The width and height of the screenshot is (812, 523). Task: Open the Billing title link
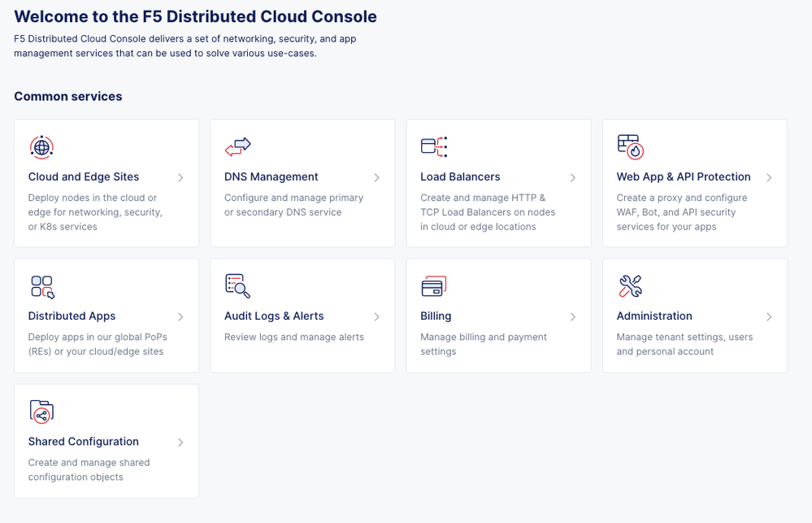click(436, 316)
